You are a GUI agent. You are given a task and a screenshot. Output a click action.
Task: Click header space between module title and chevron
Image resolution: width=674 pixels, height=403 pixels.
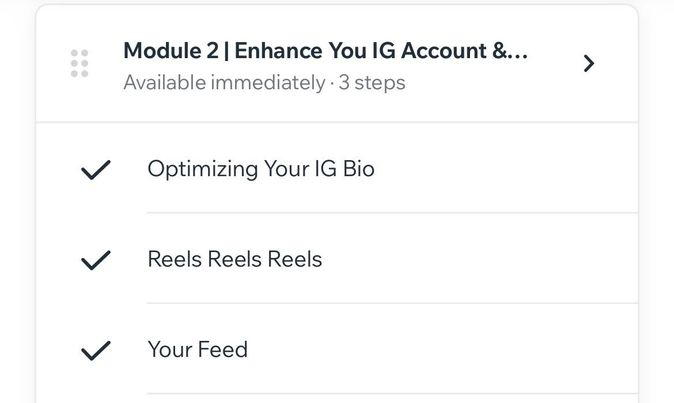point(555,64)
